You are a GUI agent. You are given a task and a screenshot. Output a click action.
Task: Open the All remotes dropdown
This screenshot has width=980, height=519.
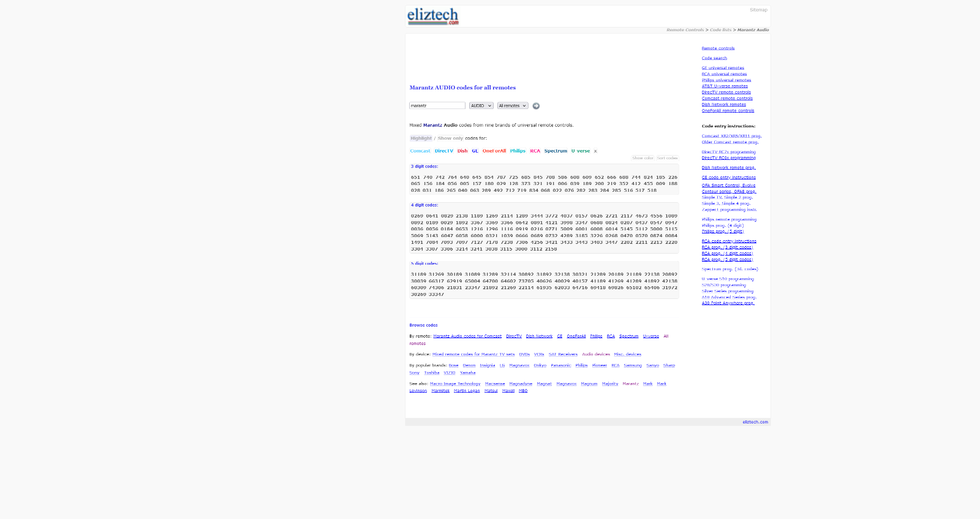(513, 106)
